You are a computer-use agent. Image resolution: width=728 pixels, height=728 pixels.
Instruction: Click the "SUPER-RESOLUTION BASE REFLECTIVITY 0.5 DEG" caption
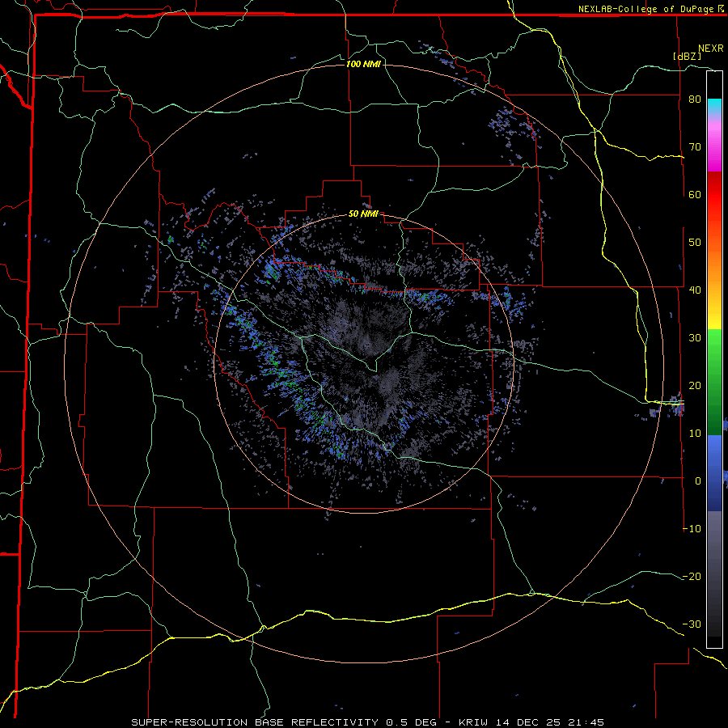[284, 722]
